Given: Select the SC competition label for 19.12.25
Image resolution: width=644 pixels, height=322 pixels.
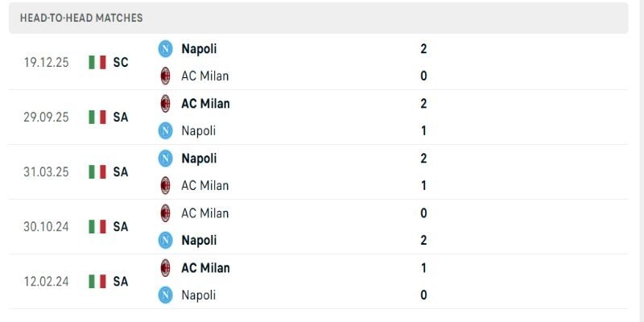Looking at the screenshot, I should click(x=121, y=62).
